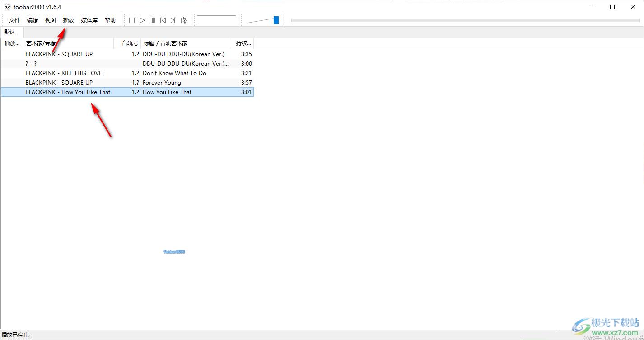644x340 pixels.
Task: Click the blank toolbar display box beside the random icon
Action: click(x=217, y=20)
